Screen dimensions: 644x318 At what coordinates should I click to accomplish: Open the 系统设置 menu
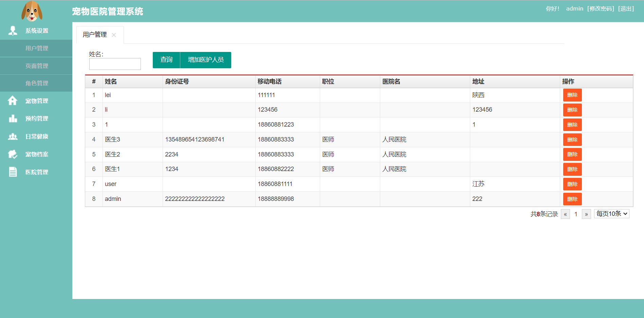click(x=36, y=31)
